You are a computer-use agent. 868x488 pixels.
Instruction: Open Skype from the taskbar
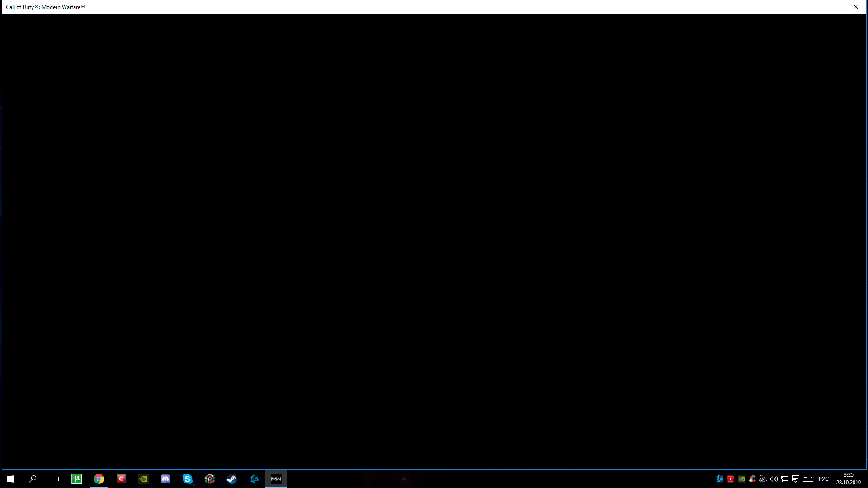coord(188,479)
